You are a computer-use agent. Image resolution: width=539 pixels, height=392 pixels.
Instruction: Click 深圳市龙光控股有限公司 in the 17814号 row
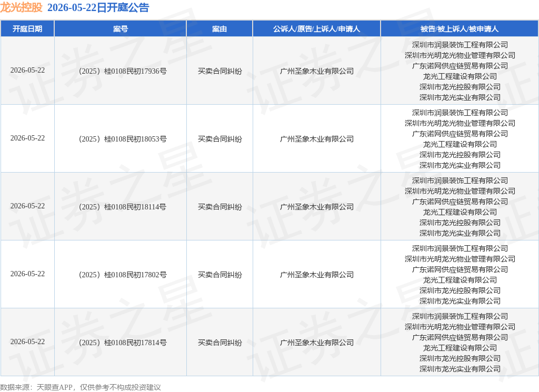pos(460,358)
